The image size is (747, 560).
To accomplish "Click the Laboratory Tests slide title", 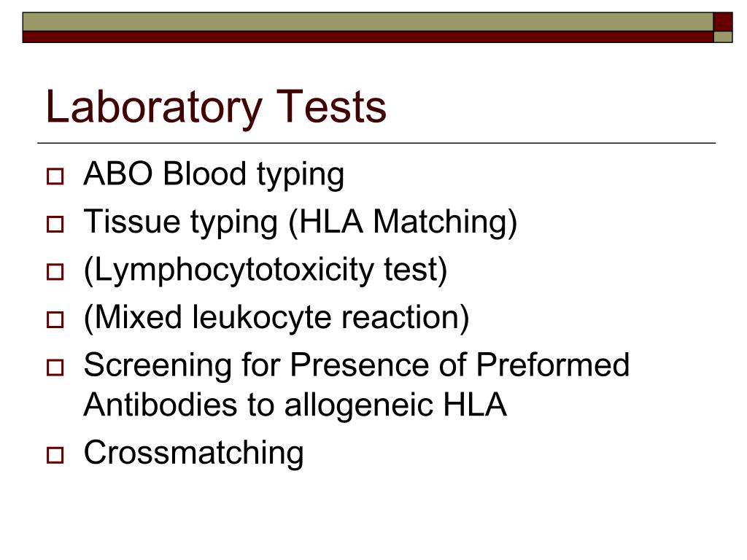I will click(x=216, y=108).
